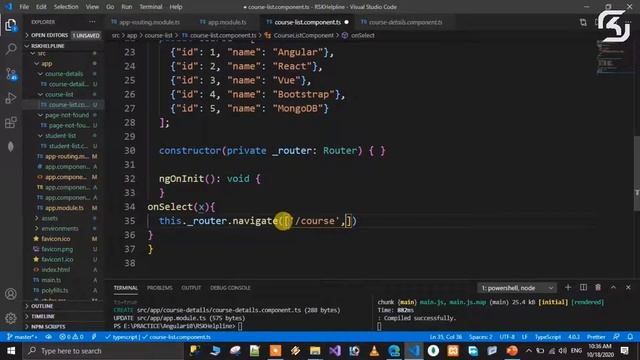Expand the NPM SCRIPTS section

pos(63,327)
